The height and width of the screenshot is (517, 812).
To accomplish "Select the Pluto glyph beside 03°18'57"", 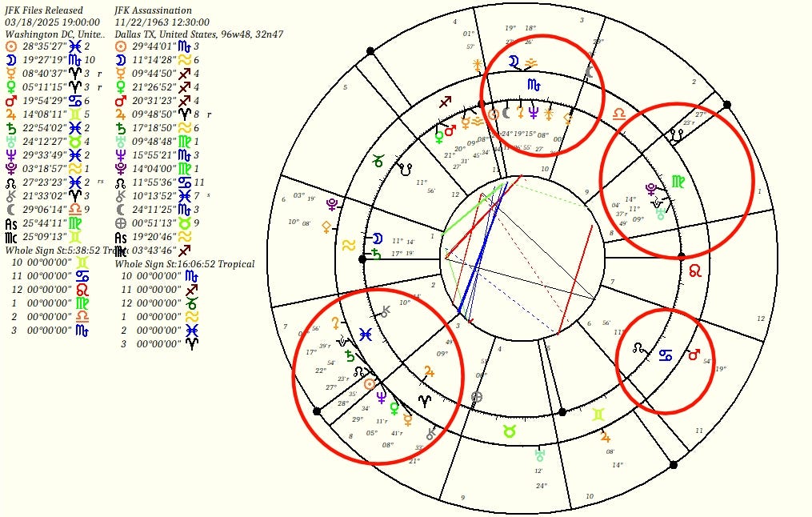I will (11, 168).
